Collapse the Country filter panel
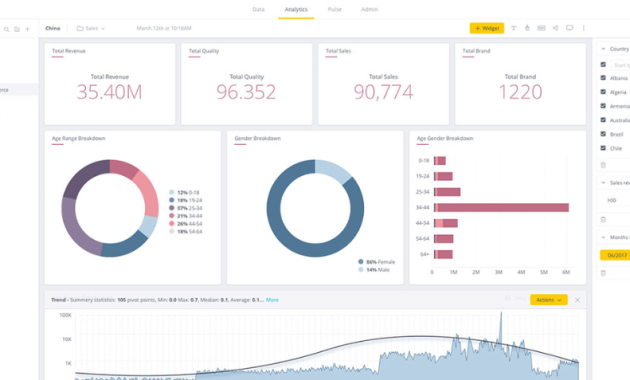Image resolution: width=630 pixels, height=380 pixels. (x=603, y=49)
